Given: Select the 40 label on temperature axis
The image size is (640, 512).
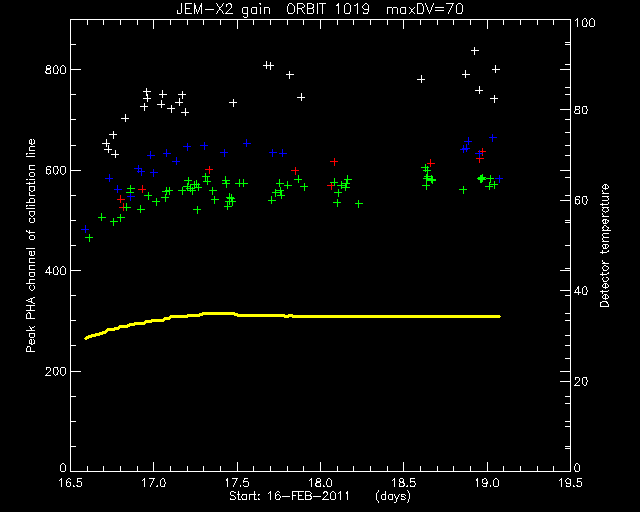Looking at the screenshot, I should [x=582, y=291].
